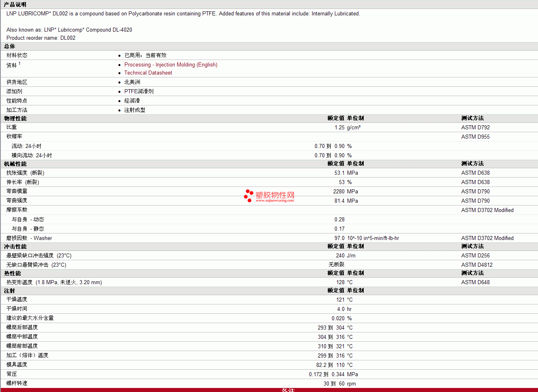The width and height of the screenshot is (538, 392).
Task: Select the 机械性能 section header
Action: coord(15,164)
